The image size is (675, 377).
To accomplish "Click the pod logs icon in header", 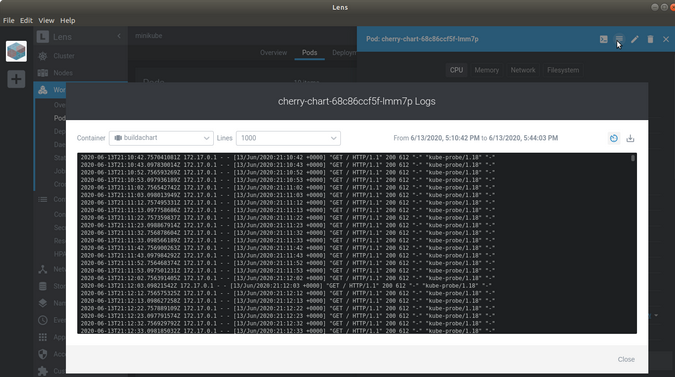I will [619, 39].
